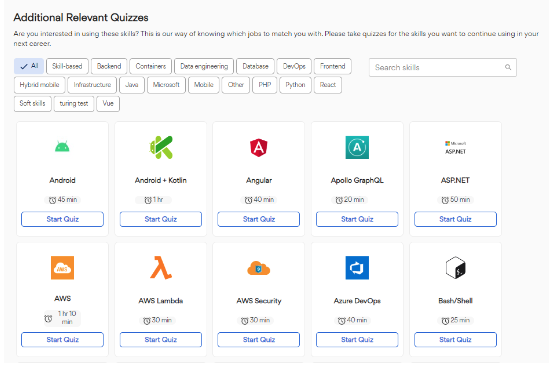Click the Apollo GraphQL card title
The image size is (549, 375).
pos(357,180)
